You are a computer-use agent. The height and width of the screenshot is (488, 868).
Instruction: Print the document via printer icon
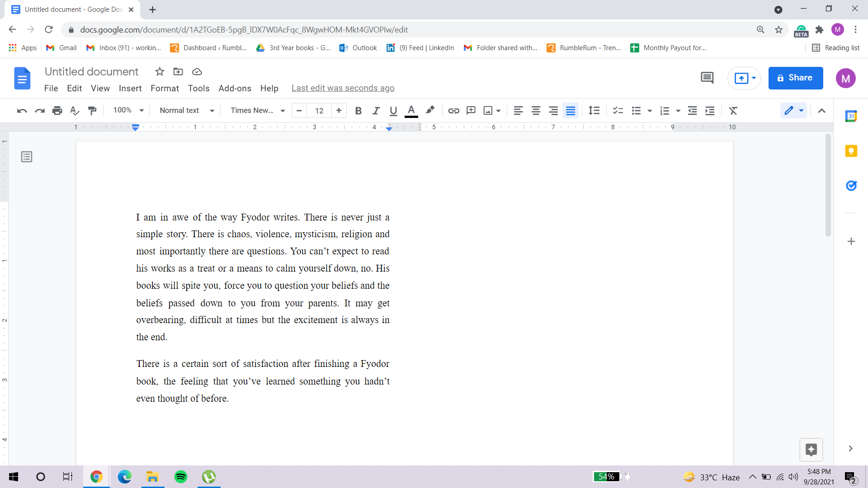57,111
